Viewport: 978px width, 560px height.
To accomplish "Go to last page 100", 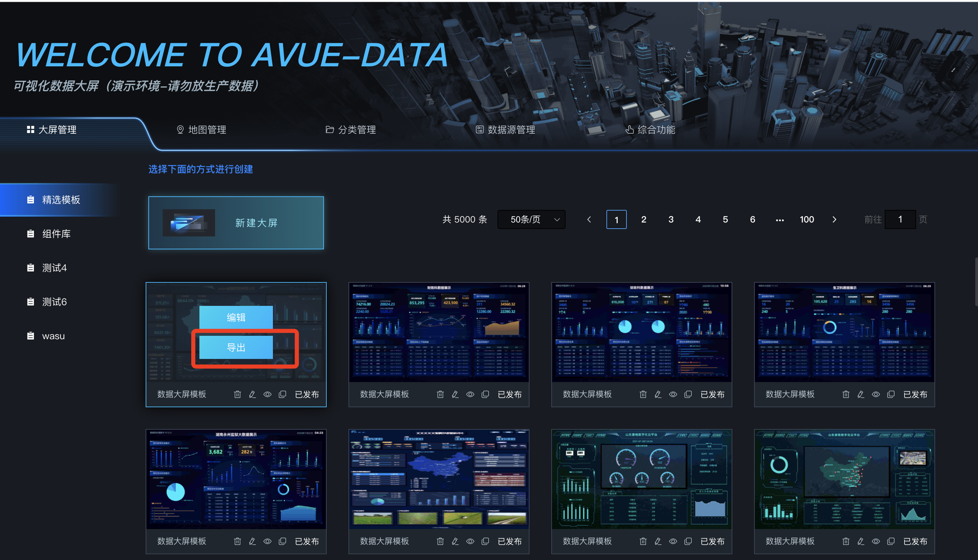I will click(x=807, y=219).
